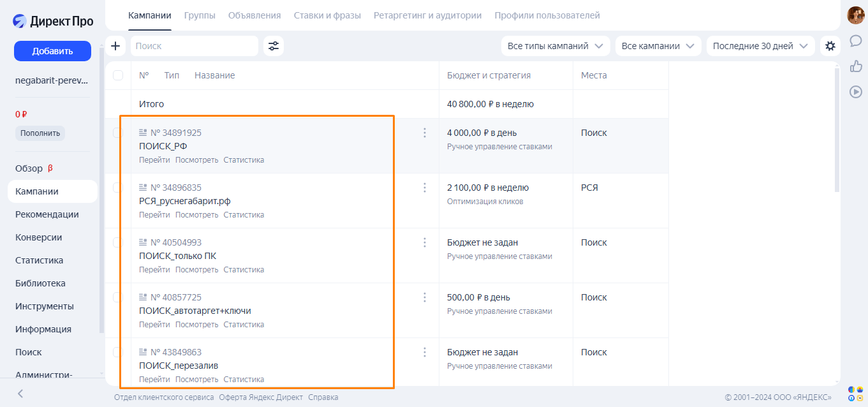The height and width of the screenshot is (407, 868).
Task: Collapse the left sidebar with the arrow
Action: 20,394
